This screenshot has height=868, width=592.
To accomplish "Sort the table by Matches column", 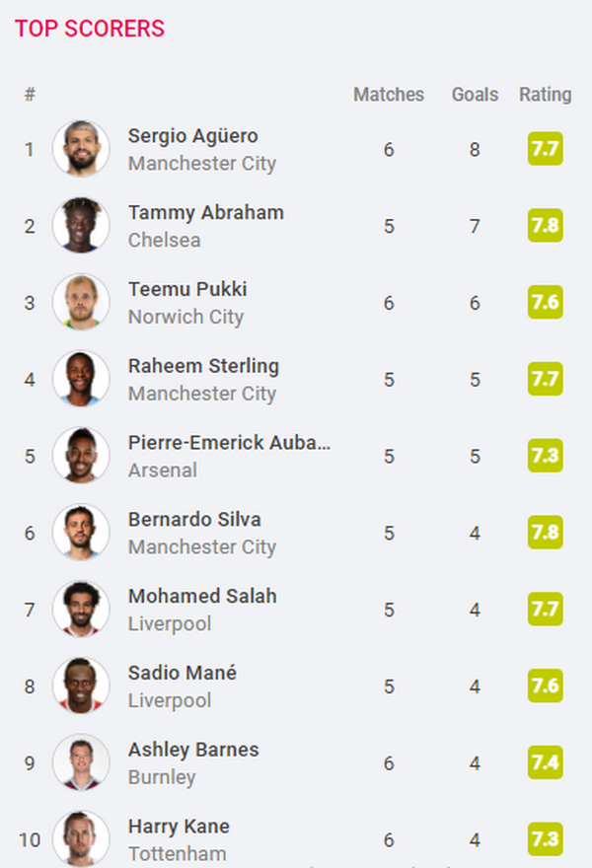I will pyautogui.click(x=389, y=95).
